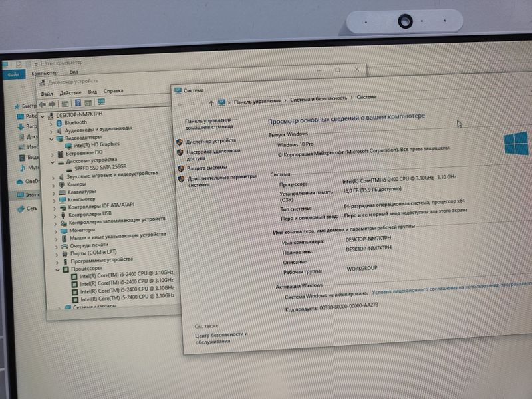Screen dimensions: 532x399
Task: Select Мыши и иные указывающие устройства
Action: pyautogui.click(x=118, y=236)
